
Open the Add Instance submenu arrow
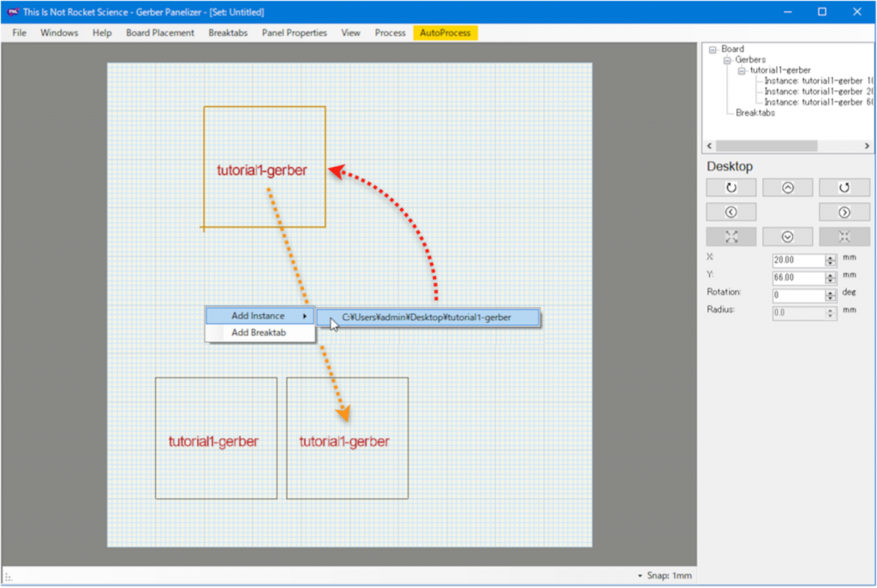point(305,317)
